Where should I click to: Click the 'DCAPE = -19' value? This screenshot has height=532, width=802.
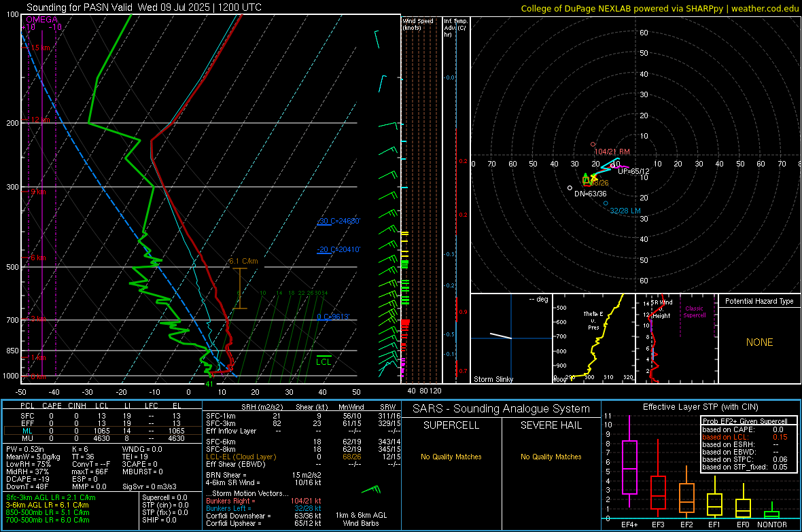[28, 479]
